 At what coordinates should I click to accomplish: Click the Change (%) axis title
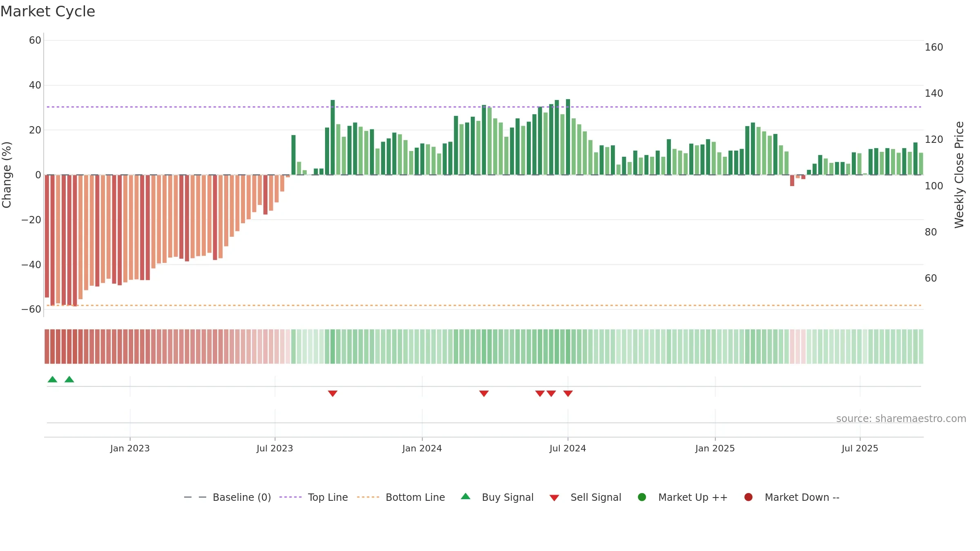tap(7, 175)
